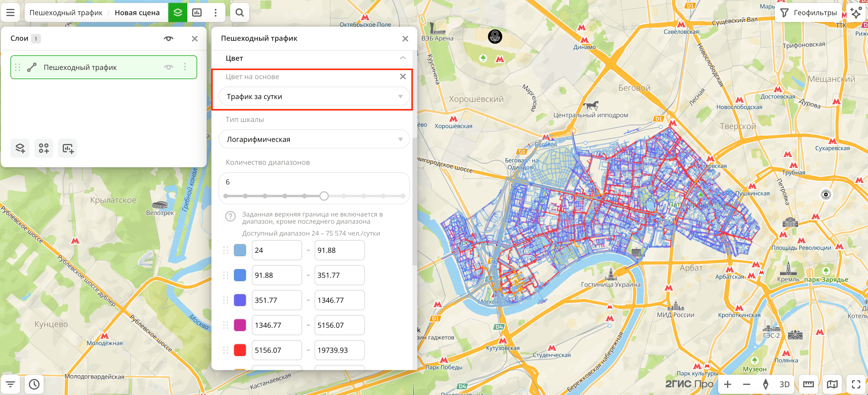This screenshot has height=395, width=868.
Task: Click the sparkle AI assistant icon
Action: tap(856, 13)
